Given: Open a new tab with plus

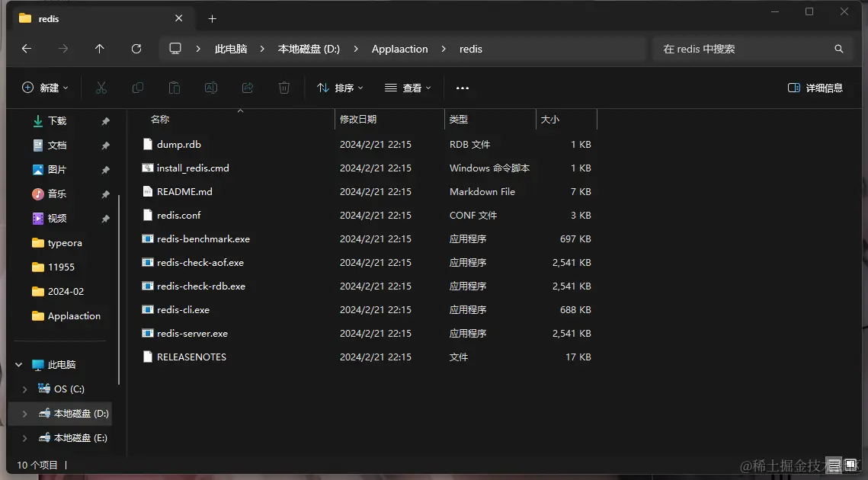Looking at the screenshot, I should (212, 19).
